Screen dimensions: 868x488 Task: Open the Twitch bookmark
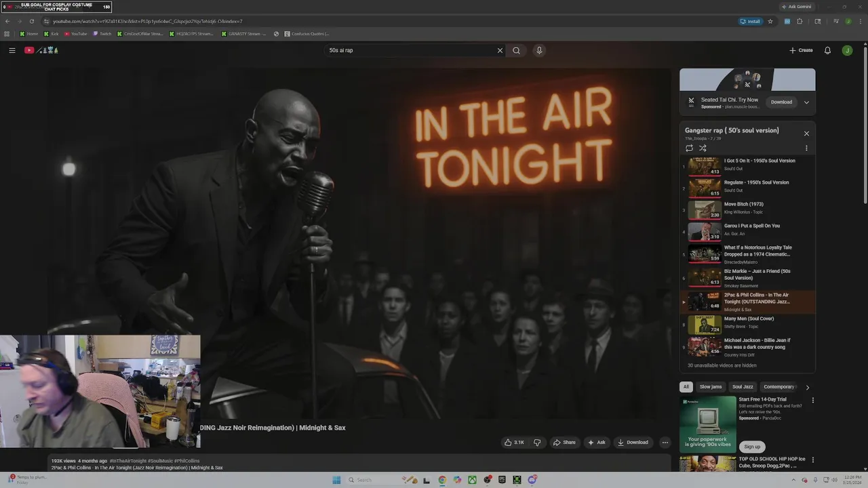tap(102, 33)
